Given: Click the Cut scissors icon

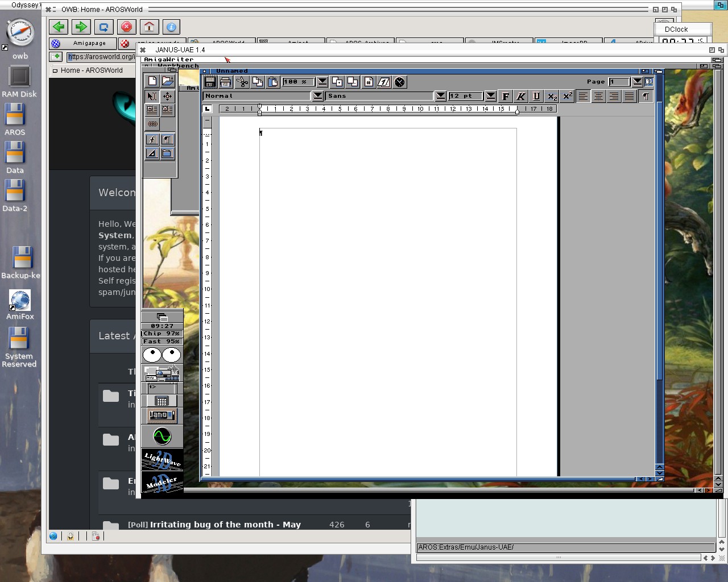Looking at the screenshot, I should [242, 82].
